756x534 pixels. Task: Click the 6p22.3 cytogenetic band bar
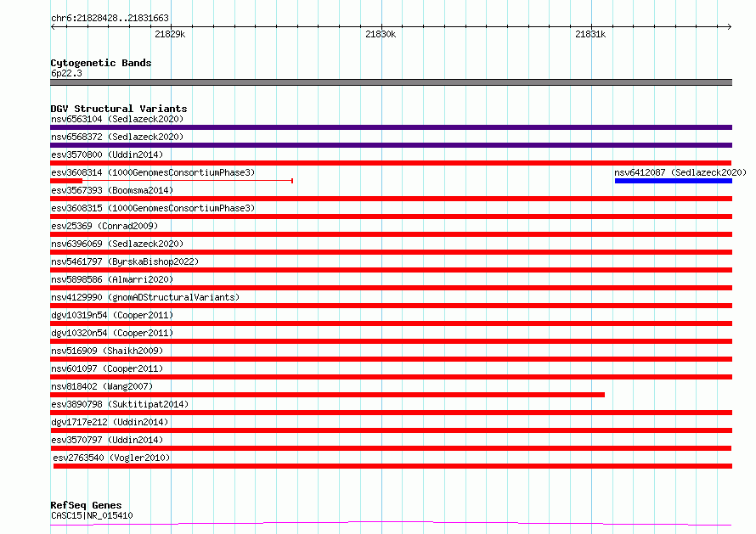(391, 82)
